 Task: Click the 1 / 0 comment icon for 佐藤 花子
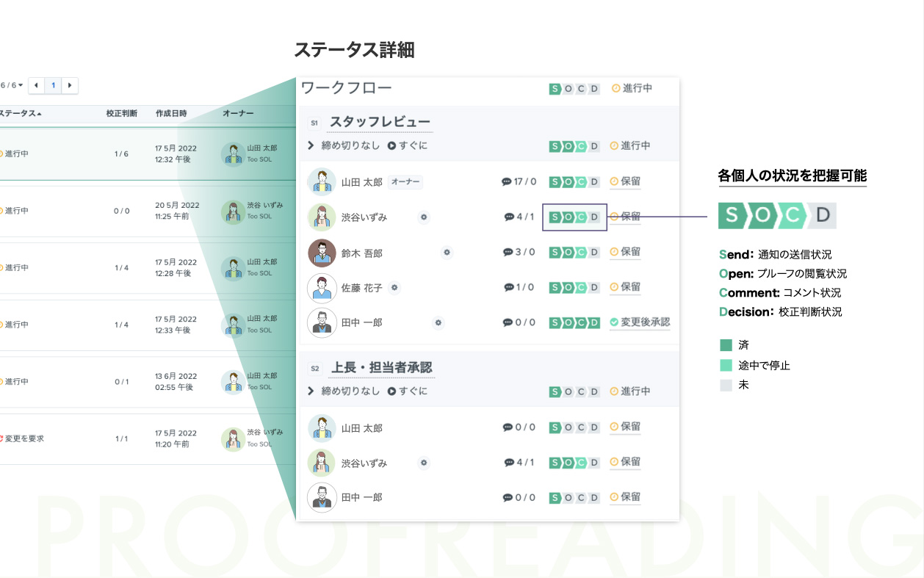click(x=508, y=287)
